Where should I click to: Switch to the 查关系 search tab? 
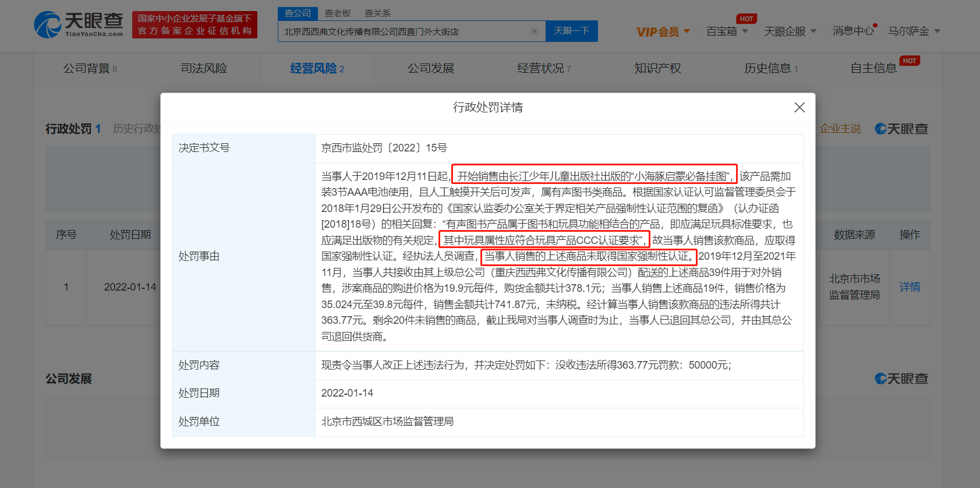(377, 13)
